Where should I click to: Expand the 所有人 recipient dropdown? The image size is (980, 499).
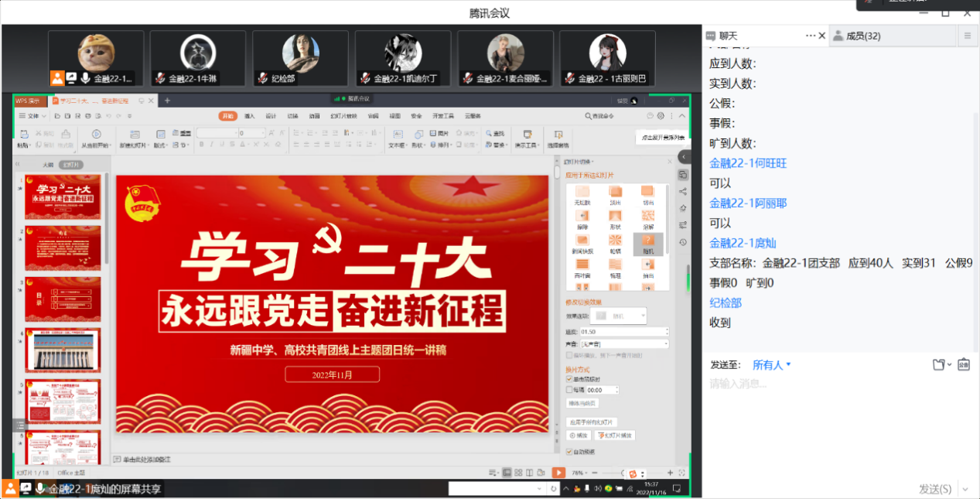772,365
